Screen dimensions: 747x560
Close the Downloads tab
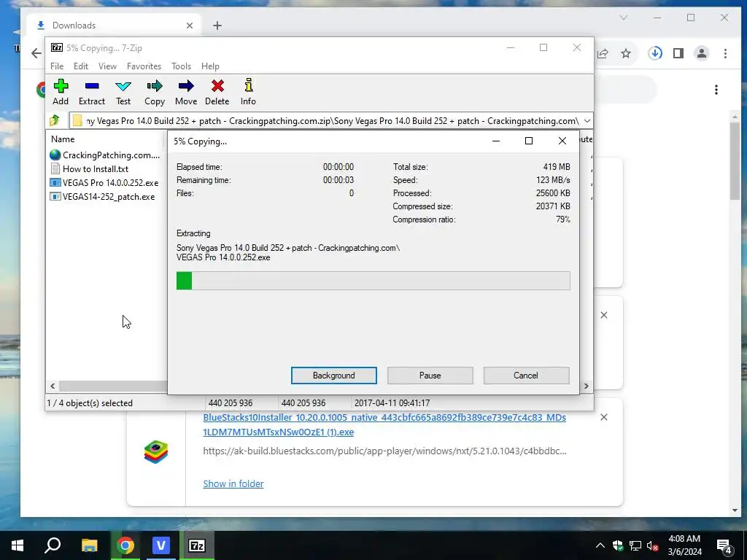(190, 26)
